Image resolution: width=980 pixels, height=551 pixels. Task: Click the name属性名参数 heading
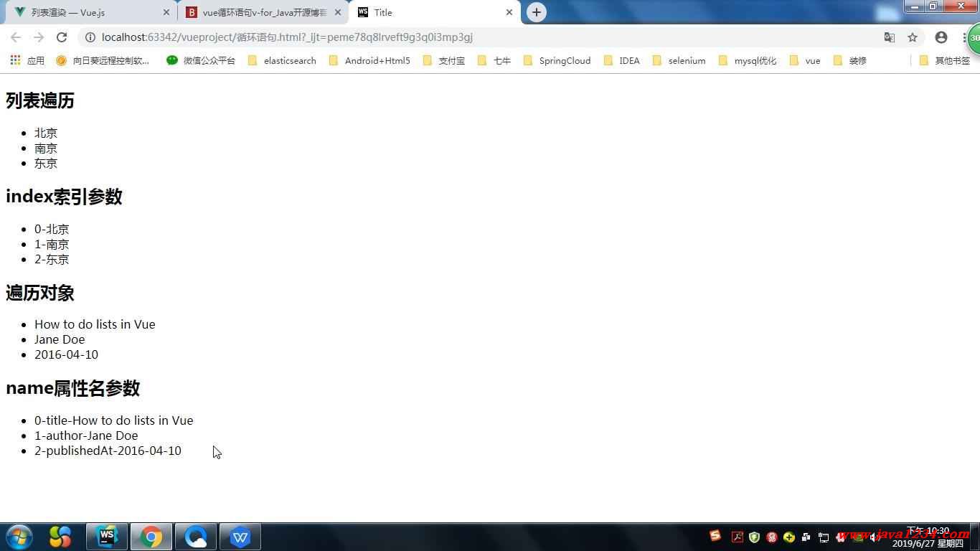pyautogui.click(x=72, y=388)
